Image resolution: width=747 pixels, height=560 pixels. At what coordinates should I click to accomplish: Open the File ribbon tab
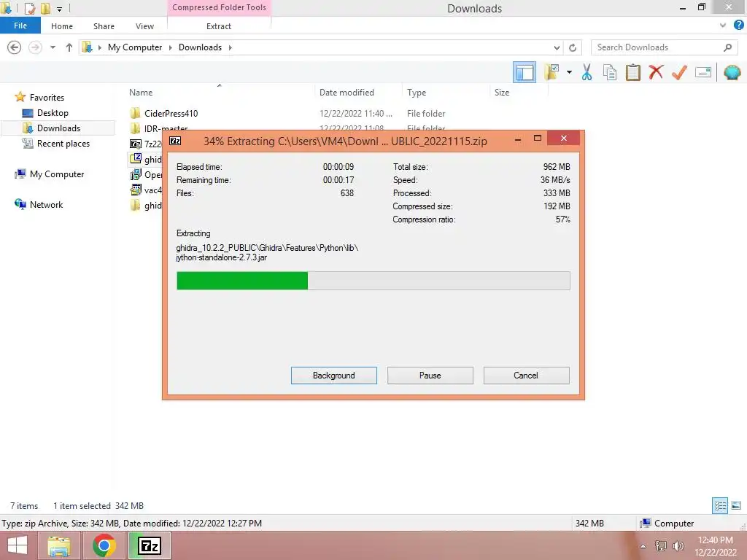click(x=20, y=26)
